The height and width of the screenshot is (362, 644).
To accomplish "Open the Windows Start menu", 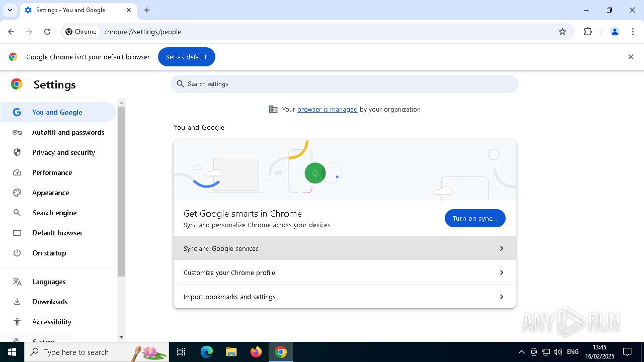I will point(12,352).
